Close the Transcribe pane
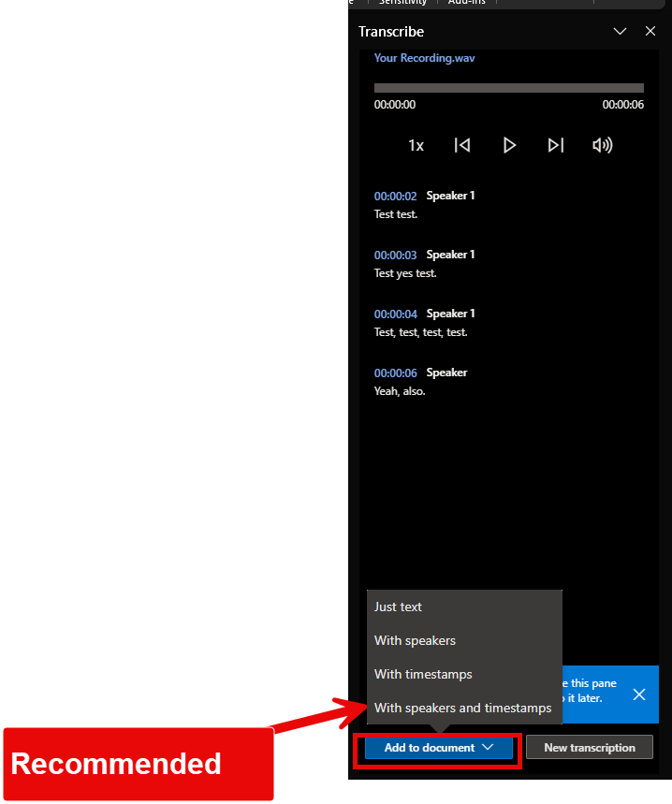The width and height of the screenshot is (672, 804). click(650, 31)
